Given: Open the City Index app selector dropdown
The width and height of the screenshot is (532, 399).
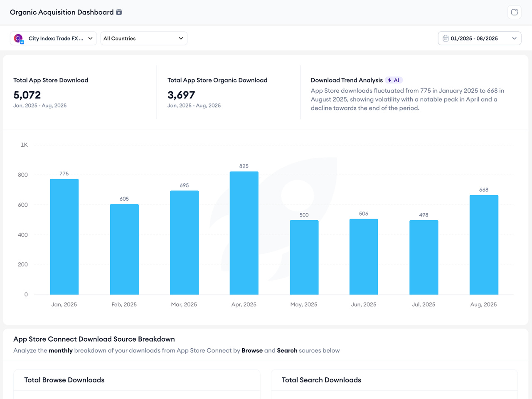Looking at the screenshot, I should 53,38.
